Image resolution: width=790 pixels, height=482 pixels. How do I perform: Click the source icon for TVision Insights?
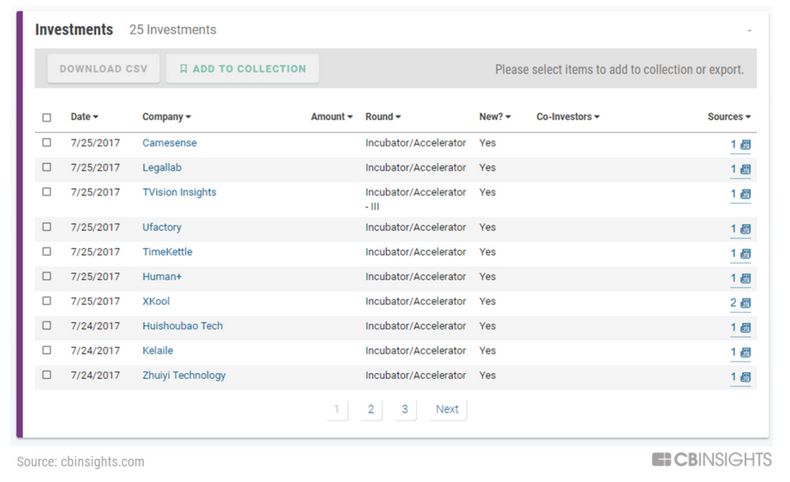tap(745, 194)
